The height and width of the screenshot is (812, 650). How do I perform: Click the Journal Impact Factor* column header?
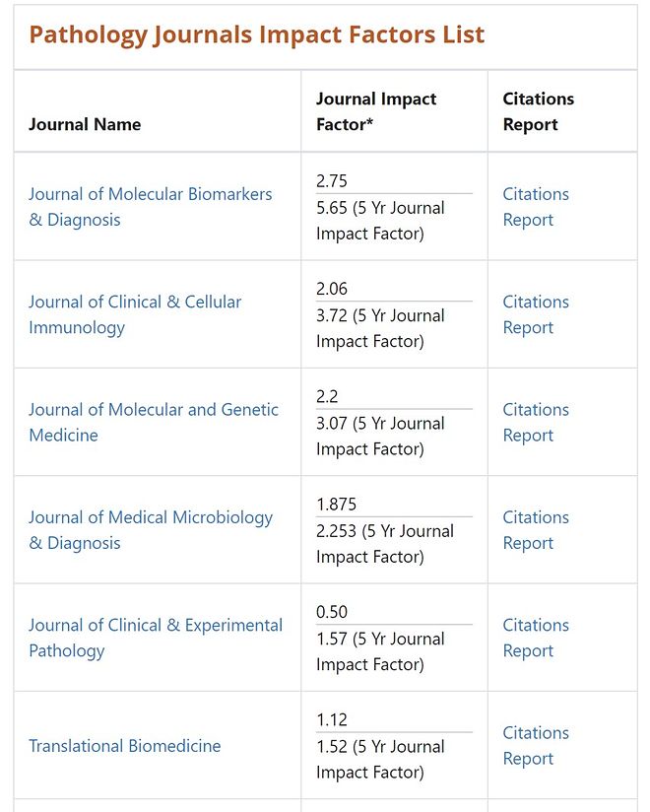[375, 111]
